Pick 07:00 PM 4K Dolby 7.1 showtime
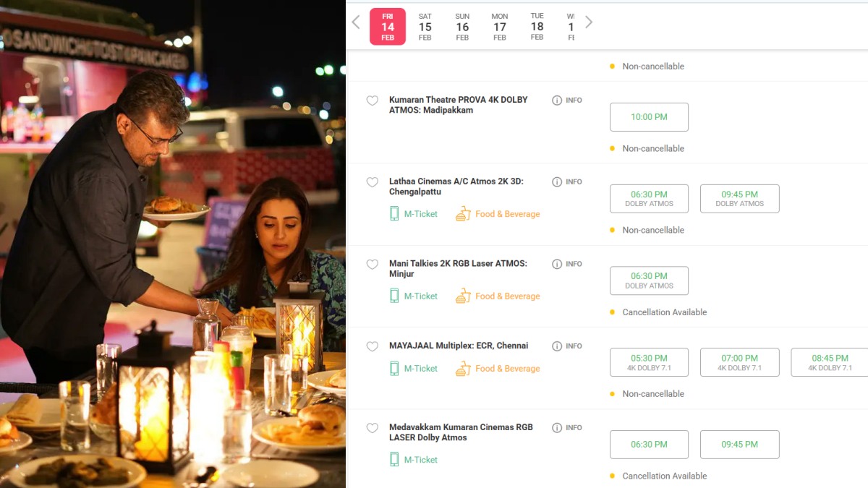Screen dimensions: 868x488 coord(739,362)
